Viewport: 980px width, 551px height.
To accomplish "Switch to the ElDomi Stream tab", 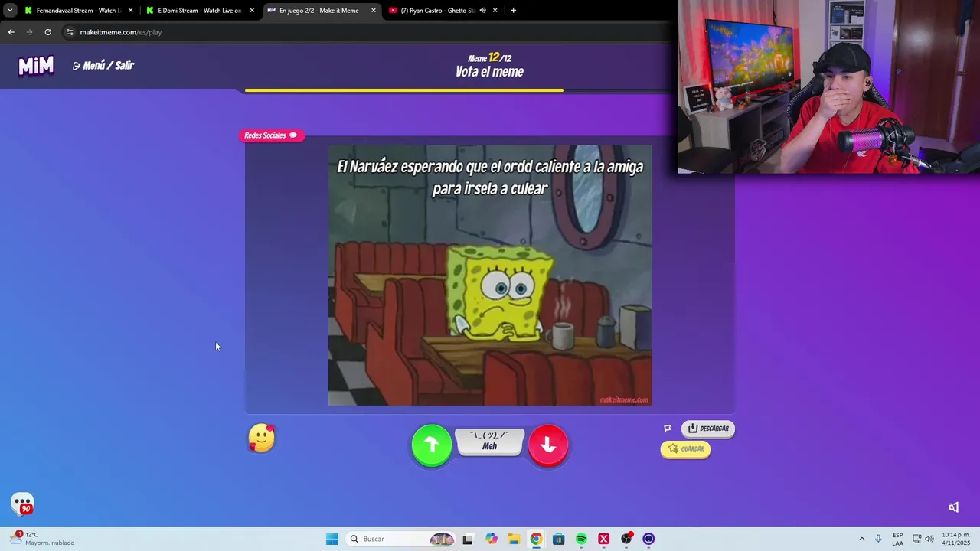I will point(199,11).
